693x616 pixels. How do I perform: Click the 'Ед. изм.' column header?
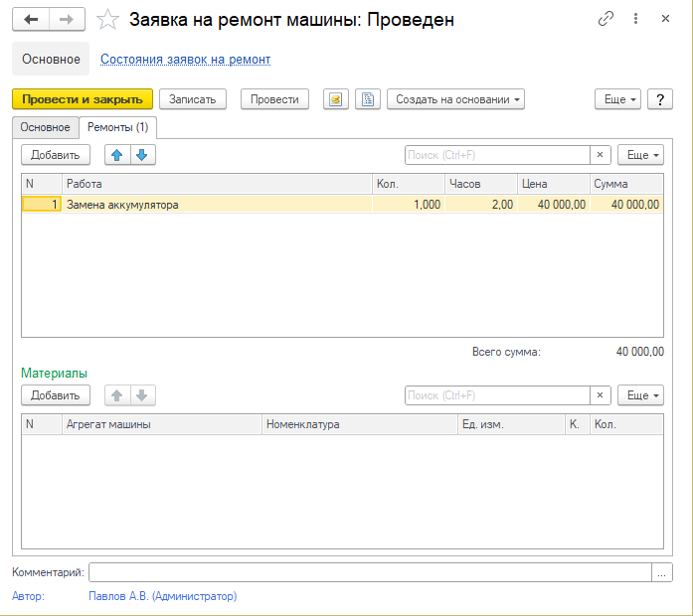pyautogui.click(x=511, y=424)
